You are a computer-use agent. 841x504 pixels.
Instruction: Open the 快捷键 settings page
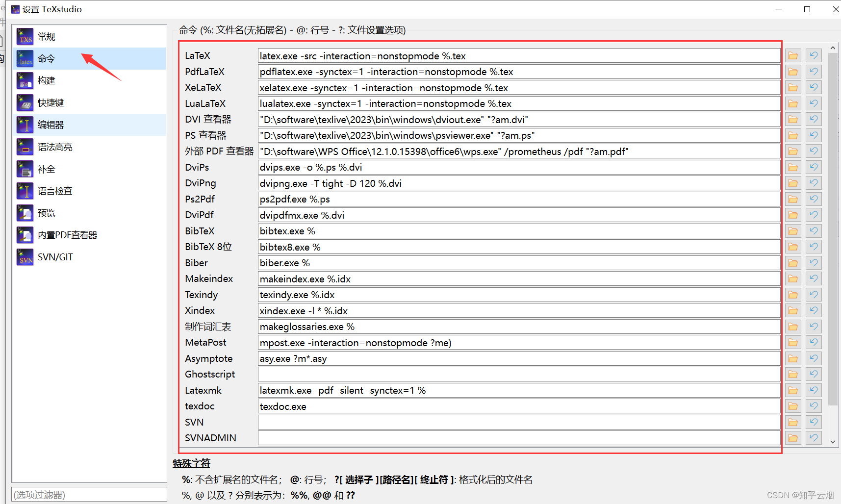89,103
